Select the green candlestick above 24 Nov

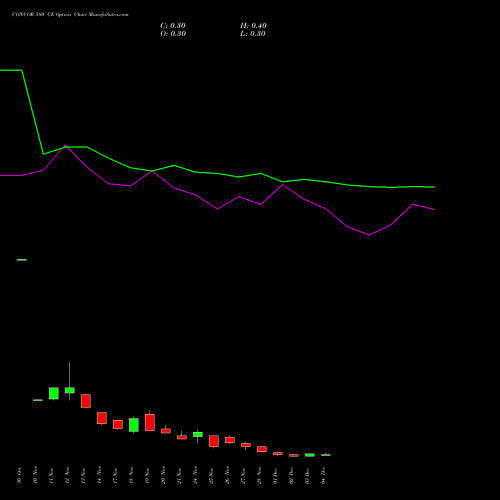point(198,434)
